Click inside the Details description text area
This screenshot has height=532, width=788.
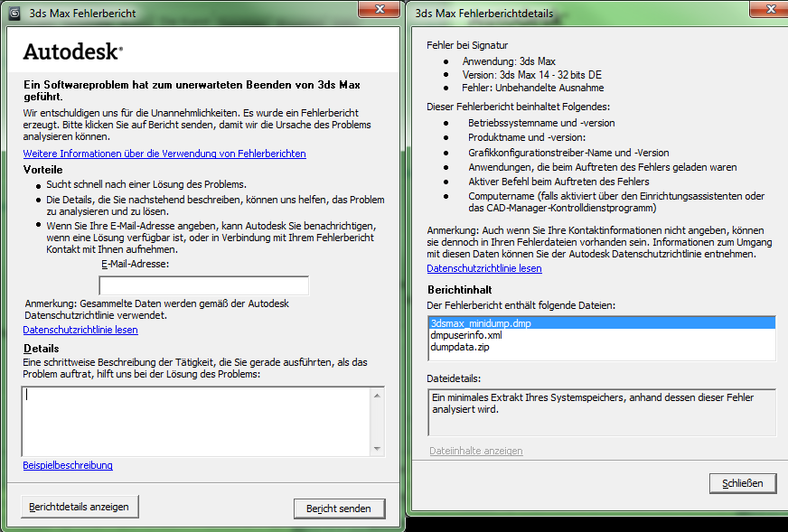(x=196, y=422)
